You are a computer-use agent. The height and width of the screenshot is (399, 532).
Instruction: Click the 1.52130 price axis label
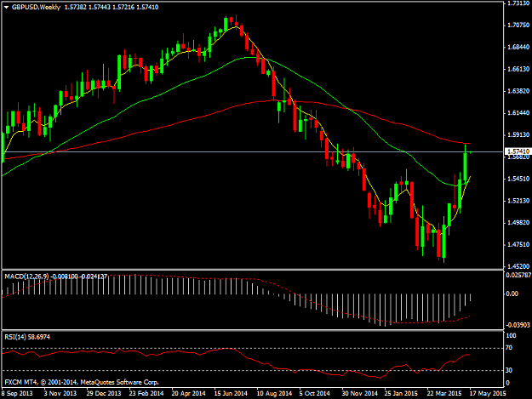tap(518, 201)
